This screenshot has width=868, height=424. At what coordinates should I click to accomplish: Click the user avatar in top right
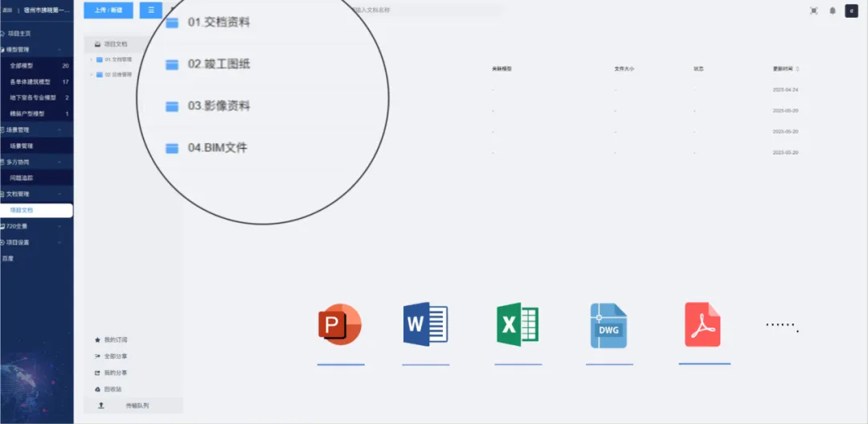point(851,10)
